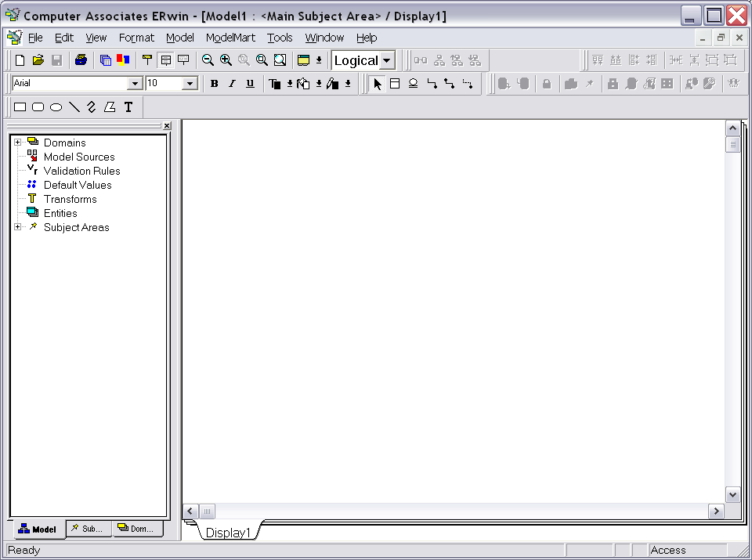Select the Text drawing tool
Image resolution: width=752 pixels, height=560 pixels.
(x=128, y=107)
